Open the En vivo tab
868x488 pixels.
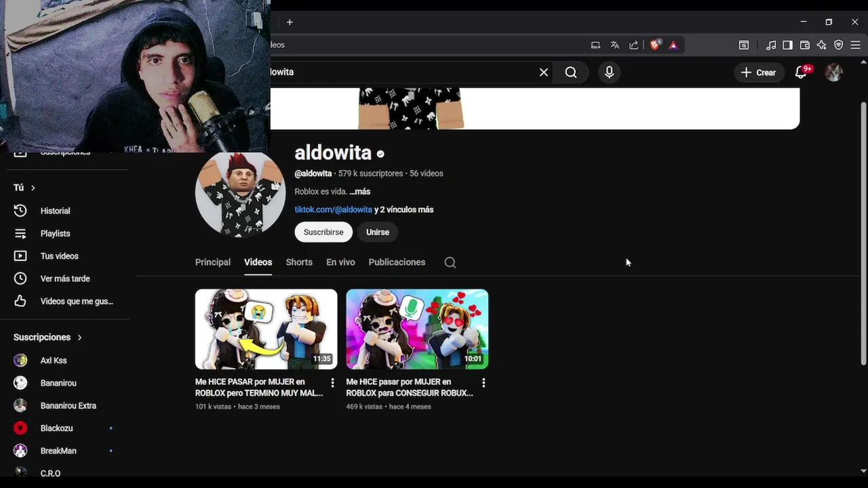pyautogui.click(x=340, y=262)
